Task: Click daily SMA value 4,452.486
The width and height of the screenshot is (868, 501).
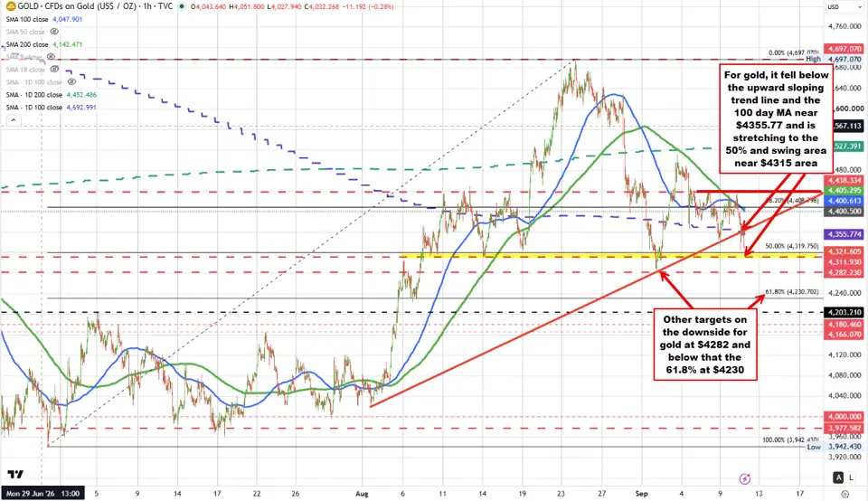Action: [81, 95]
